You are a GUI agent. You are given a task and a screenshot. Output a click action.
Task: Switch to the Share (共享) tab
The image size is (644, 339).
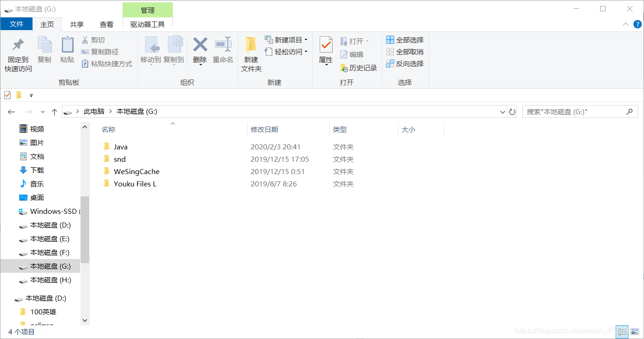(77, 25)
